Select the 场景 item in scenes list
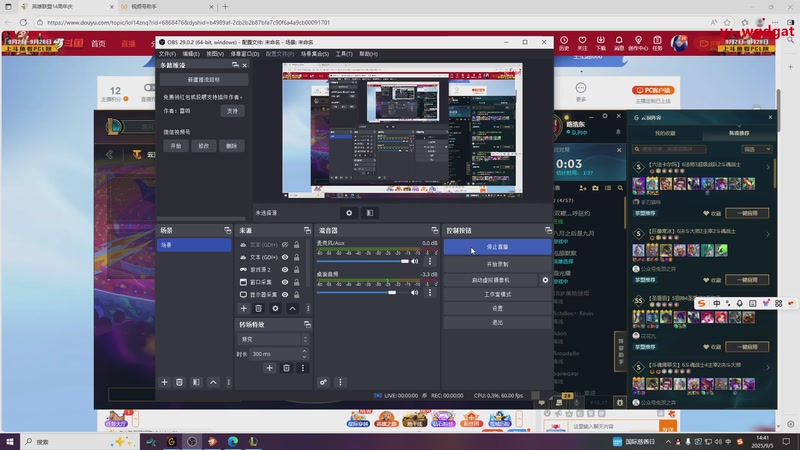 [194, 245]
